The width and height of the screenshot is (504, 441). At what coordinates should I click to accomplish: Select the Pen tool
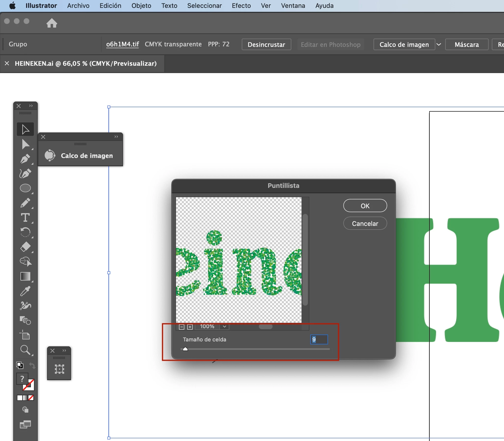[x=25, y=159]
